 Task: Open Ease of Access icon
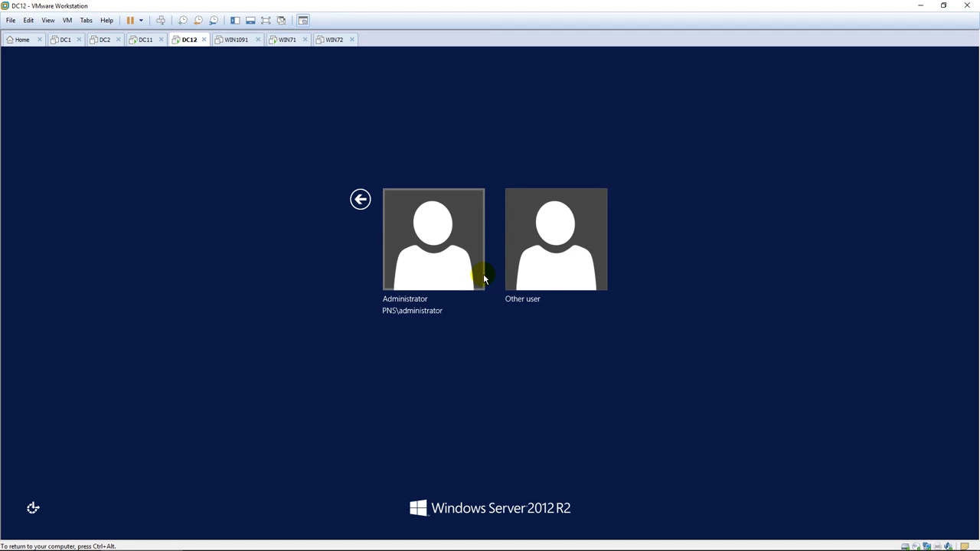(x=33, y=507)
